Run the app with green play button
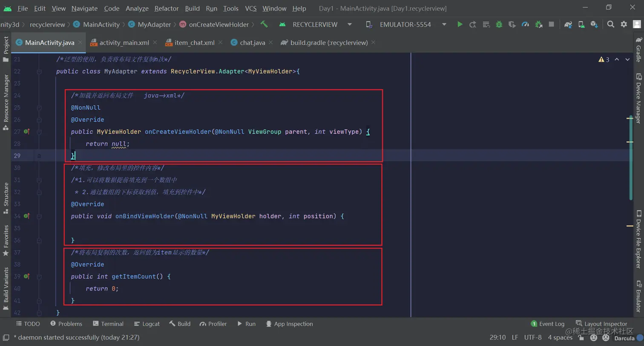This screenshot has height=346, width=644. pos(460,24)
